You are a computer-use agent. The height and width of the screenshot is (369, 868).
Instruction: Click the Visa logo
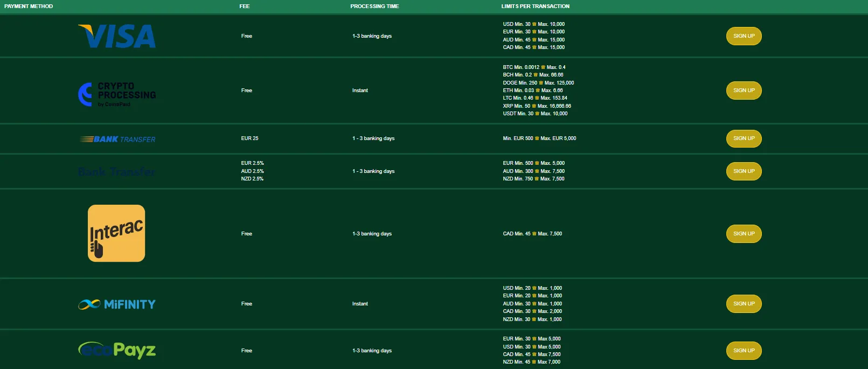[117, 36]
